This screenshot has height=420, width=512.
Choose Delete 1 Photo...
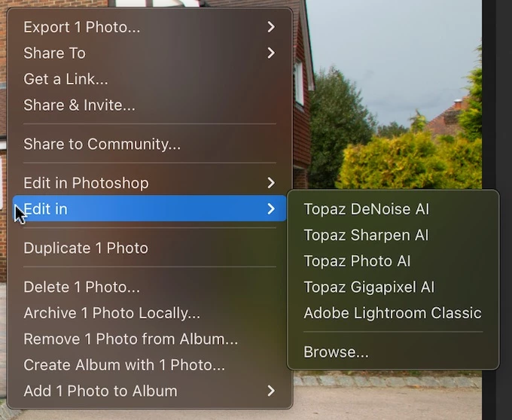pyautogui.click(x=150, y=287)
